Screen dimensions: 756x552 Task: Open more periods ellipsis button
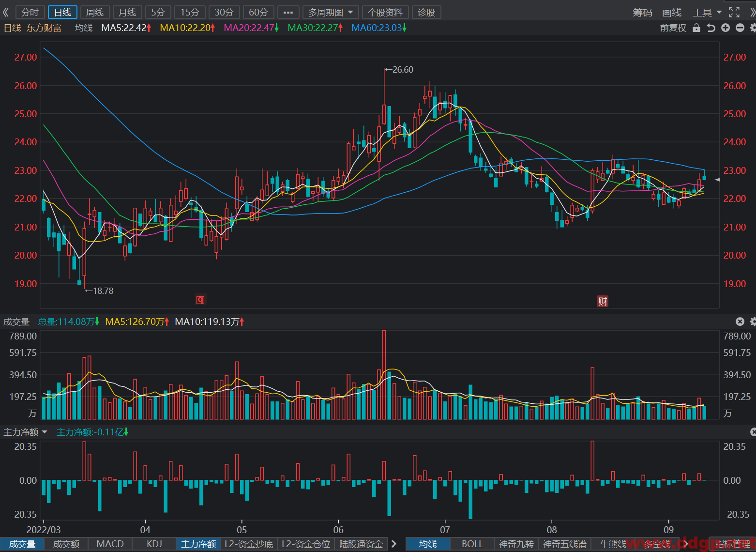tap(288, 12)
